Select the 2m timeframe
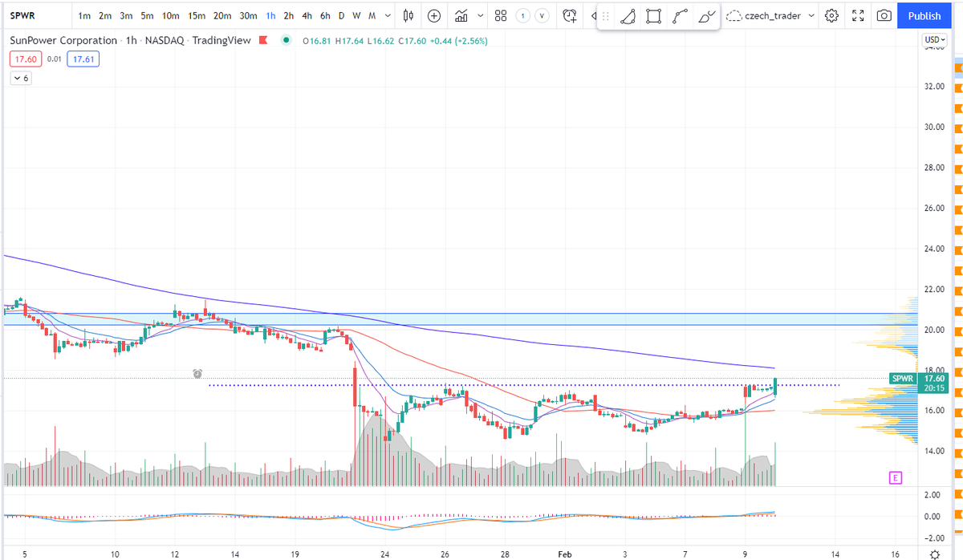This screenshot has height=560, width=963. pos(105,15)
